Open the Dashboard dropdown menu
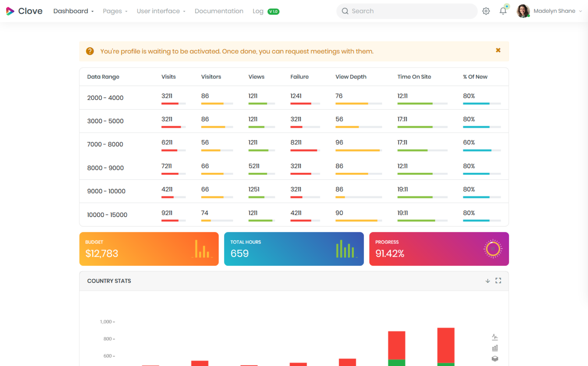 click(73, 11)
